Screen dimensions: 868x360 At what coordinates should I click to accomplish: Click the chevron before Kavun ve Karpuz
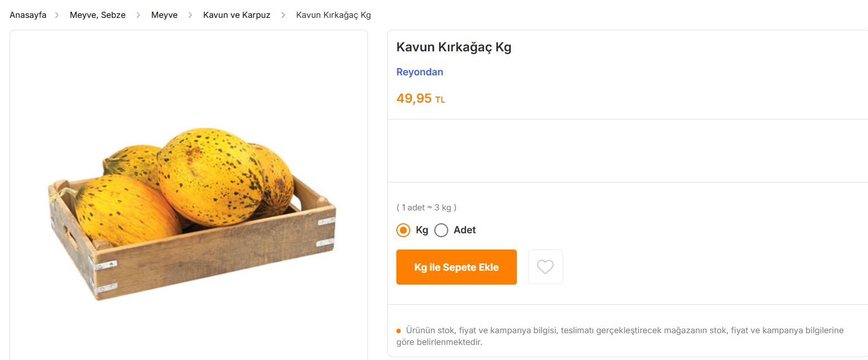190,15
